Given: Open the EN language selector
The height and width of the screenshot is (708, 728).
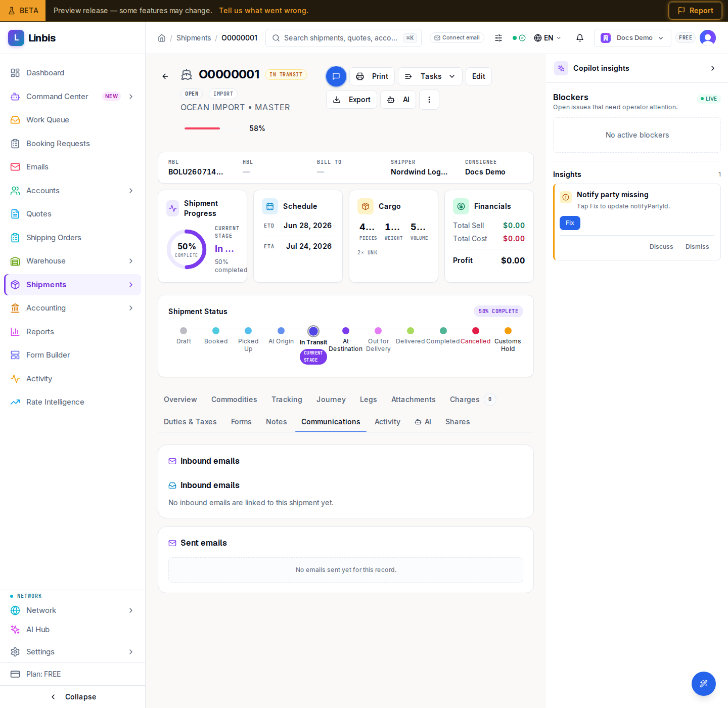Looking at the screenshot, I should pyautogui.click(x=548, y=38).
